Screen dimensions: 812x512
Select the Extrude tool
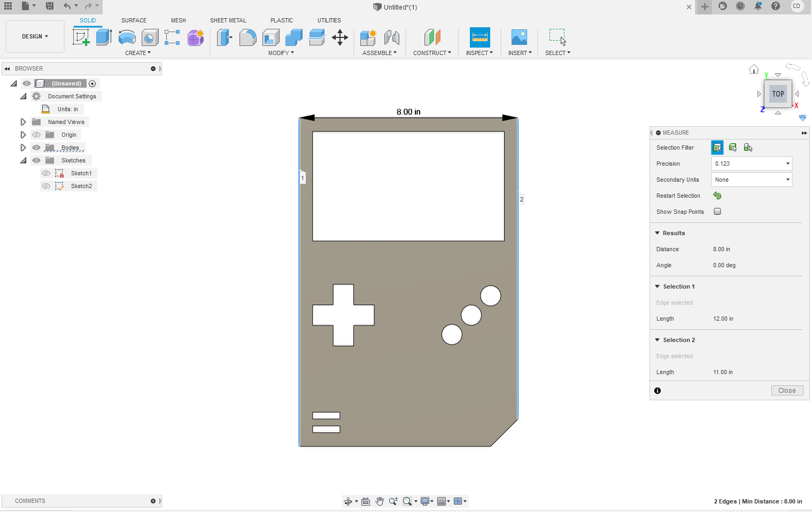104,37
